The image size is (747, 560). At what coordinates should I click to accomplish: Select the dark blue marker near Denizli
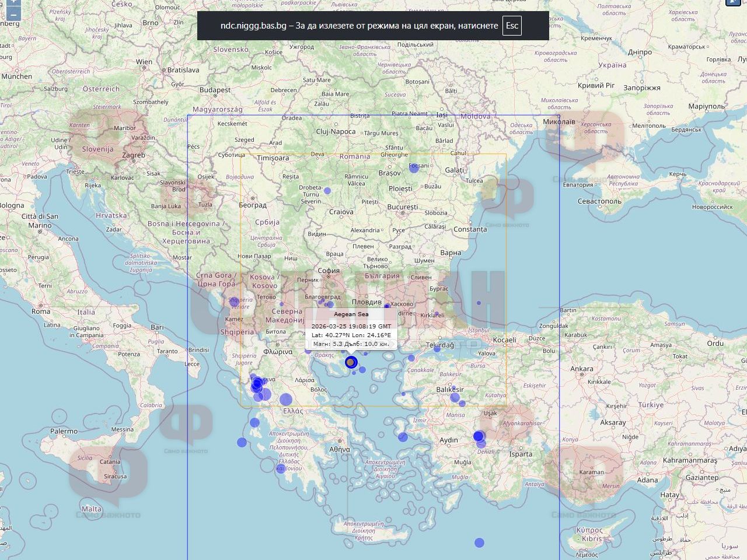pos(479,436)
